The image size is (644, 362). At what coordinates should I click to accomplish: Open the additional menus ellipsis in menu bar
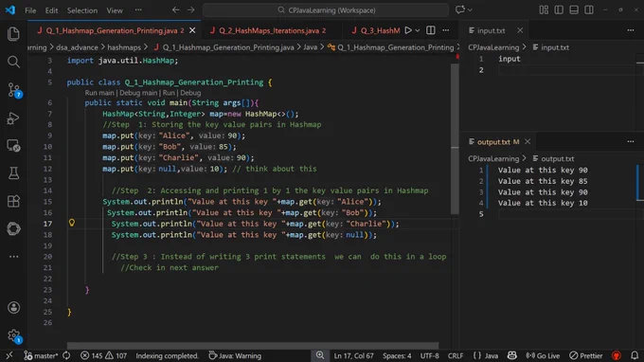pyautogui.click(x=138, y=9)
